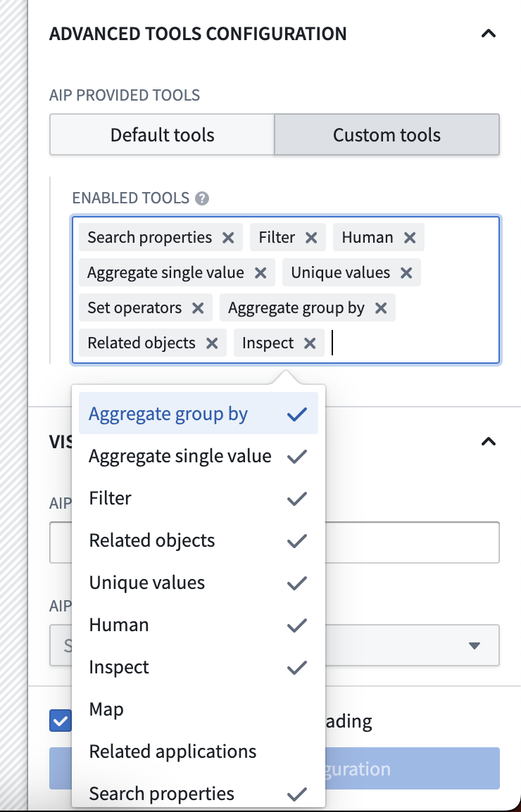Collapse Advanced Tools Configuration section
This screenshot has width=521, height=812.
coord(489,34)
